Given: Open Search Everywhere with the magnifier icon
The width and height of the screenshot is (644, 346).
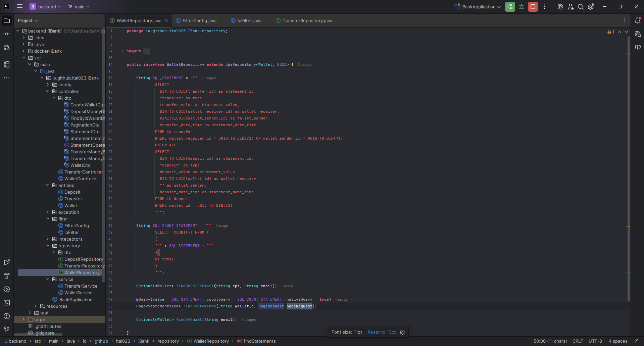Looking at the screenshot, I should click(x=581, y=7).
